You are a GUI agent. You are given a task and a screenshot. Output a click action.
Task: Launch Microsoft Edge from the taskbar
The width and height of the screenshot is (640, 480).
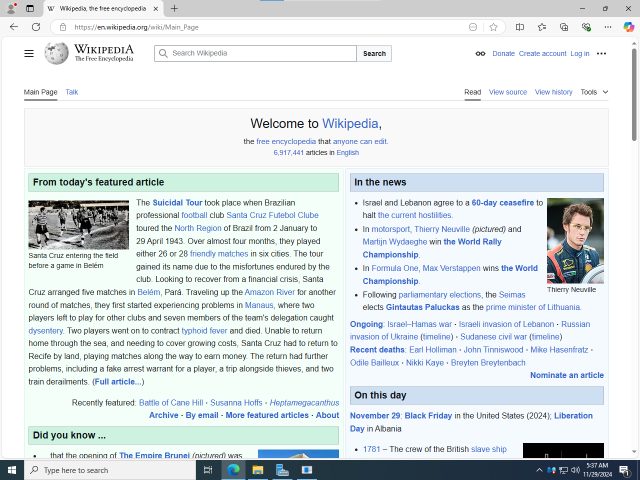pos(233,470)
